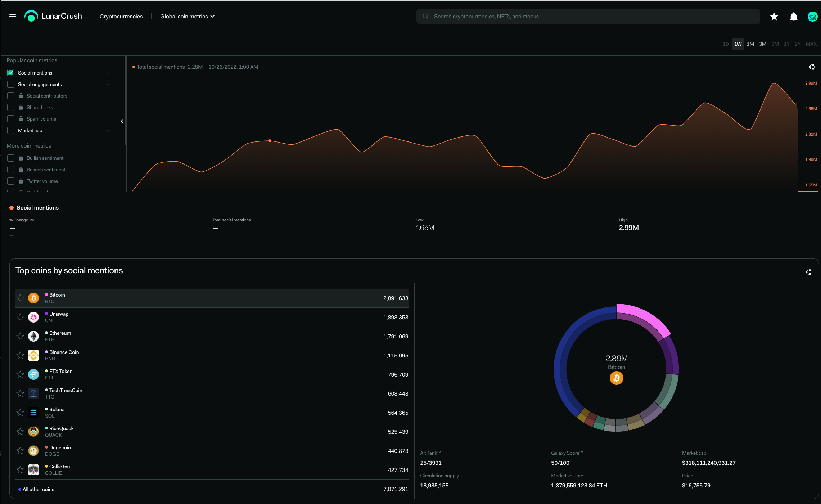Screen dimensions: 821x504
Task: Click share icon in Top coins panel
Action: [808, 272]
